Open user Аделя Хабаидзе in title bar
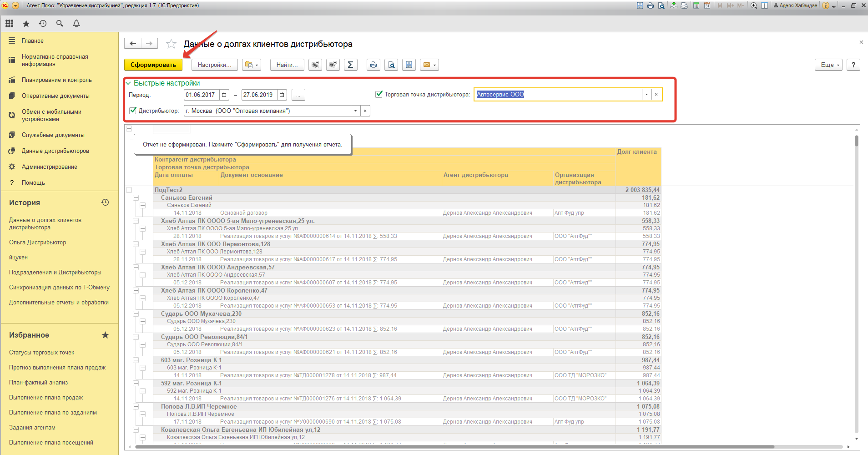The height and width of the screenshot is (455, 868). [796, 5]
